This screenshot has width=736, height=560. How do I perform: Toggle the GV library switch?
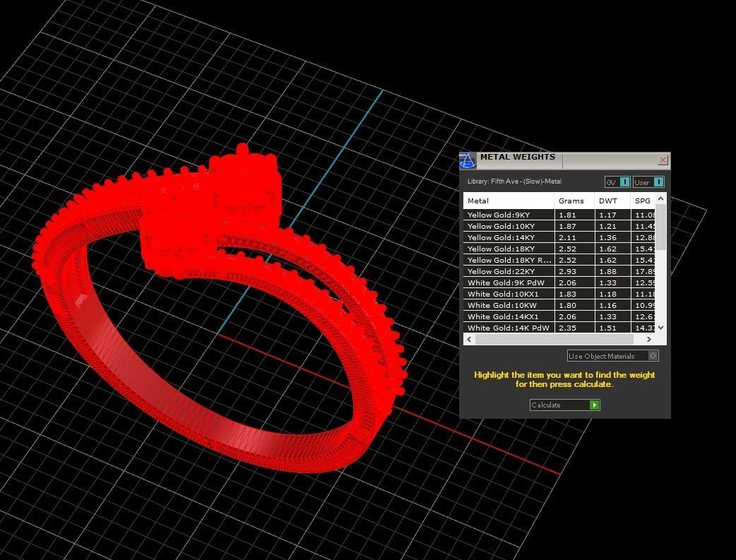(x=617, y=182)
